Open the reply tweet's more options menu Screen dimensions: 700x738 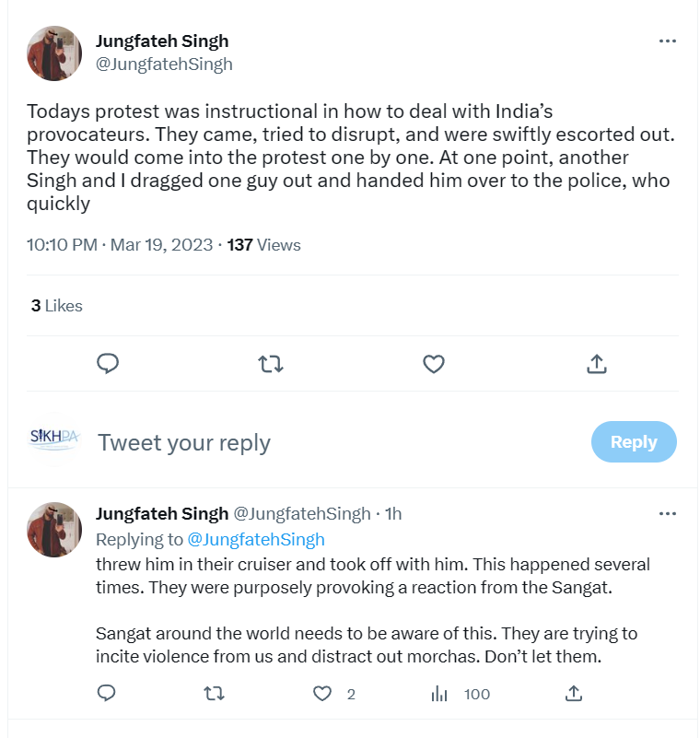(x=668, y=513)
